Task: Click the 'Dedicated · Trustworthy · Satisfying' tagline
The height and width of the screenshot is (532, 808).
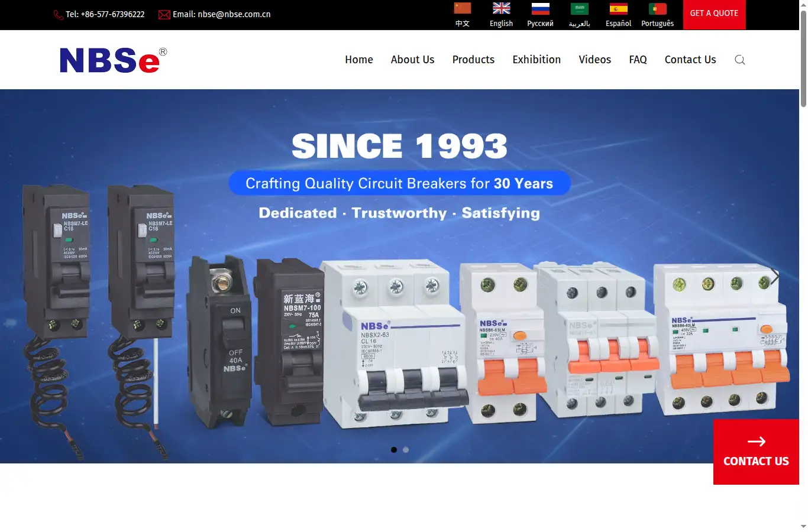Action: [399, 213]
